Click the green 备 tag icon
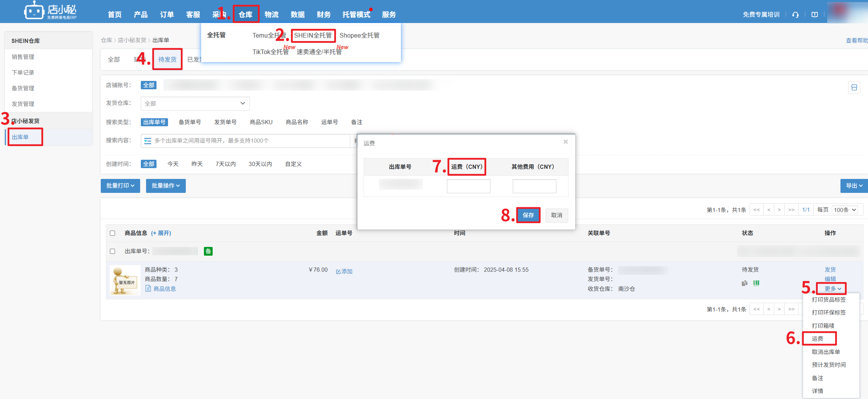The height and width of the screenshot is (399, 868). 208,251
